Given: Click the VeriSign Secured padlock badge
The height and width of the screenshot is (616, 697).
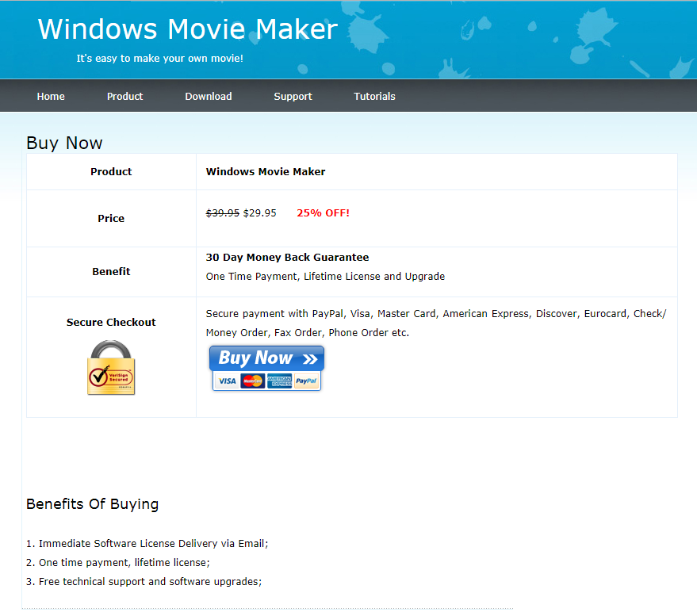Looking at the screenshot, I should (x=111, y=368).
